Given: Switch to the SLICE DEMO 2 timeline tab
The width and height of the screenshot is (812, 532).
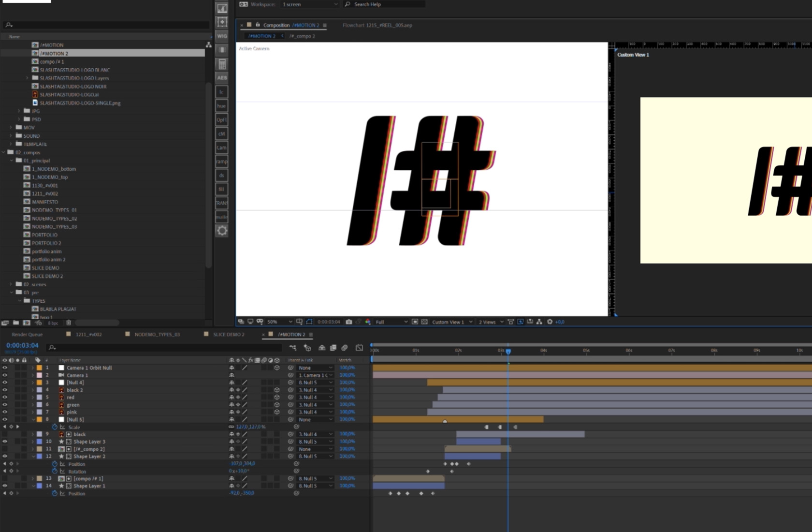Looking at the screenshot, I should pyautogui.click(x=228, y=334).
